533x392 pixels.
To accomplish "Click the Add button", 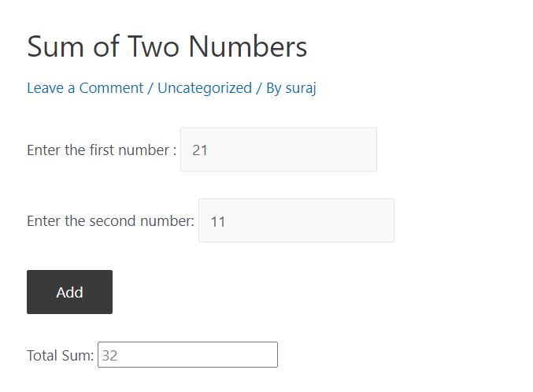I will 69,292.
